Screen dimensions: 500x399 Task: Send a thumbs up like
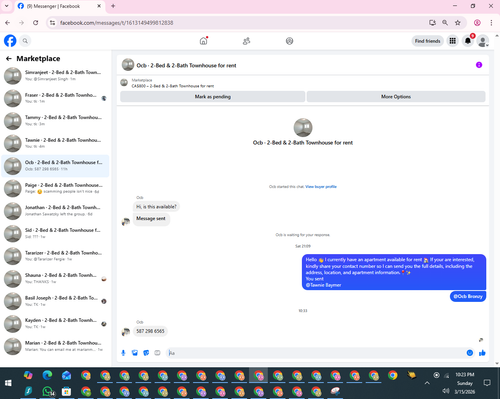pos(482,353)
